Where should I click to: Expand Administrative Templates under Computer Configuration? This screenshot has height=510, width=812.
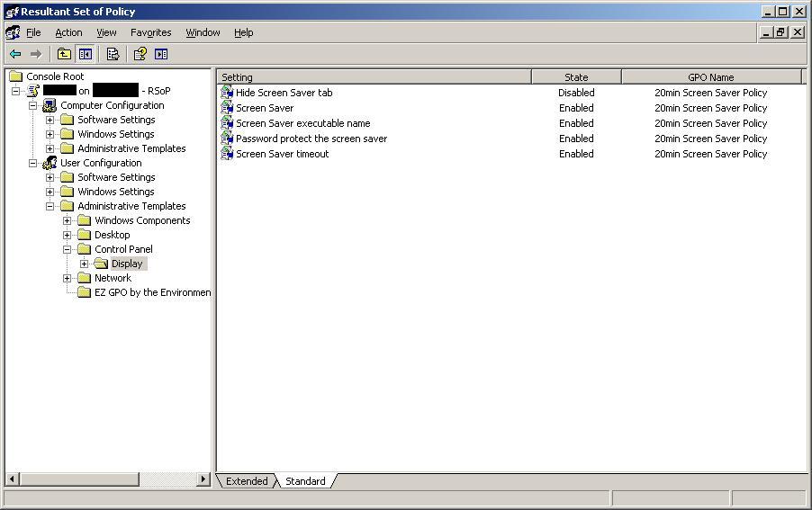tap(50, 149)
